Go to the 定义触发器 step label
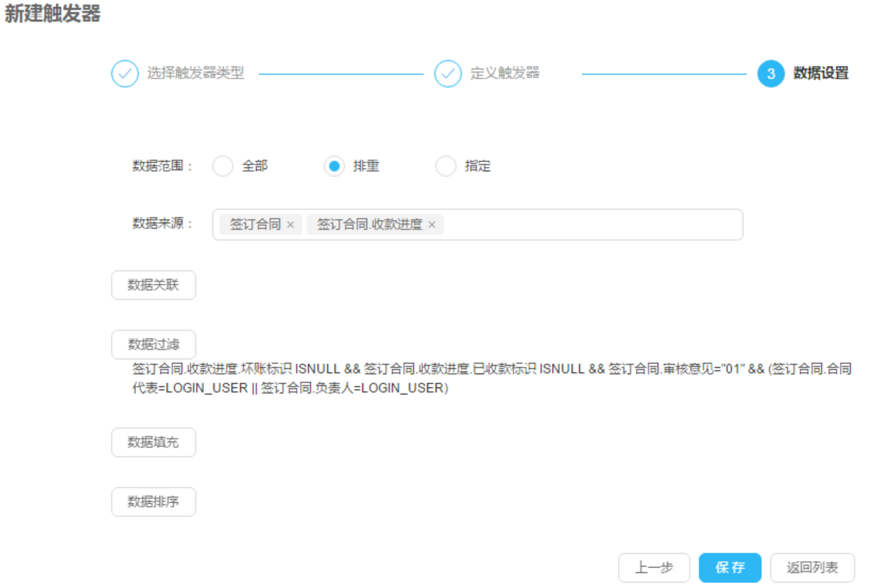 504,74
